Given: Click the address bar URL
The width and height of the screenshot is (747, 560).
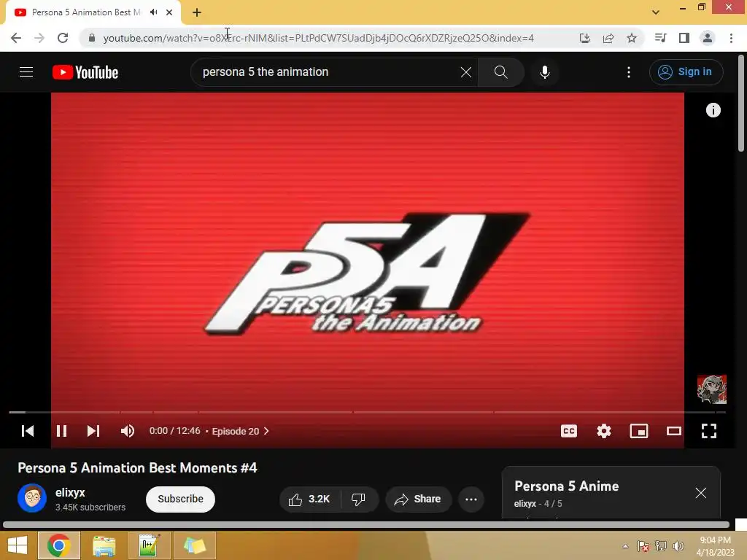Looking at the screenshot, I should (318, 38).
